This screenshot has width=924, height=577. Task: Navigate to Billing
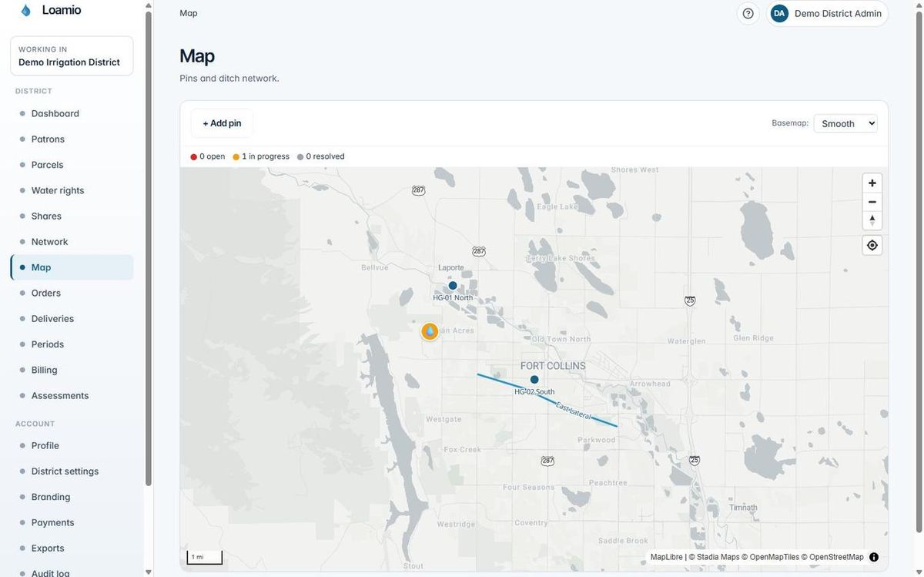[72, 370]
